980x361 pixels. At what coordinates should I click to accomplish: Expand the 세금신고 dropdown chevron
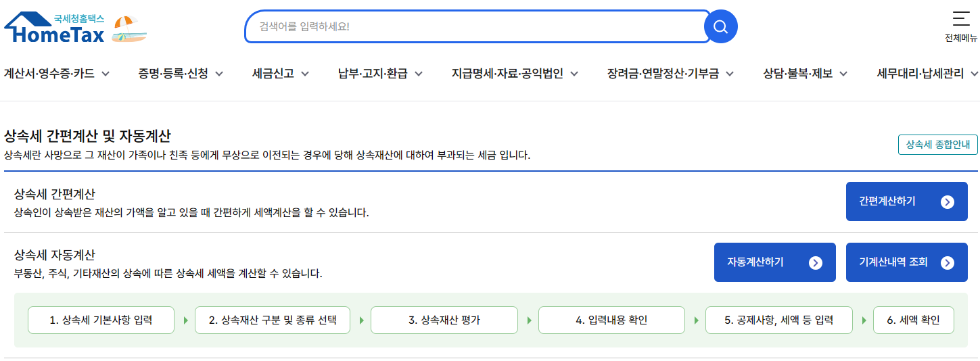[305, 74]
